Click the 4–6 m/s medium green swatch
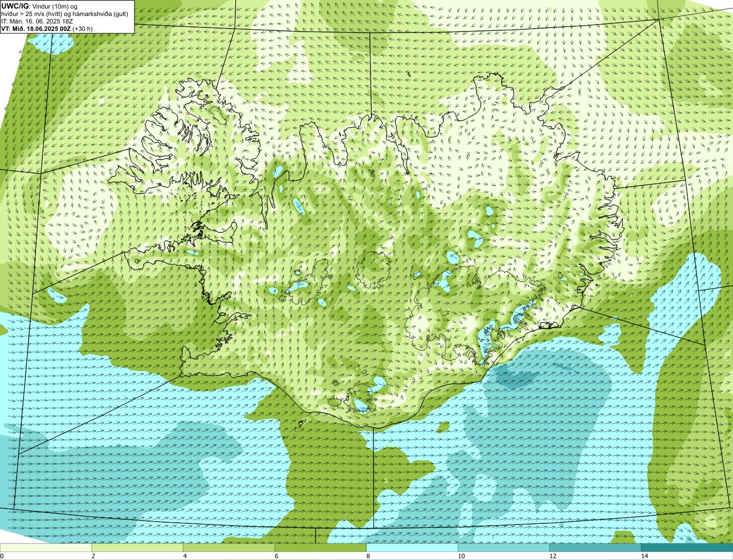 229,547
